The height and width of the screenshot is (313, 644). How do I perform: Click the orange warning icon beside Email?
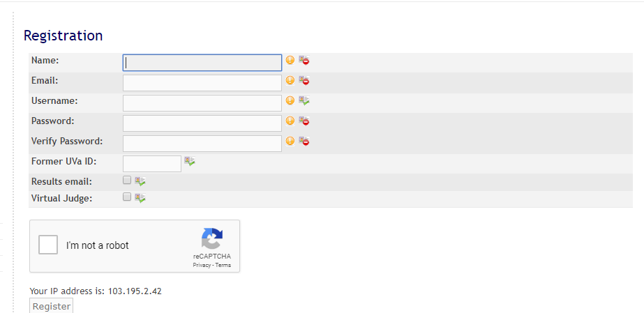tap(290, 80)
